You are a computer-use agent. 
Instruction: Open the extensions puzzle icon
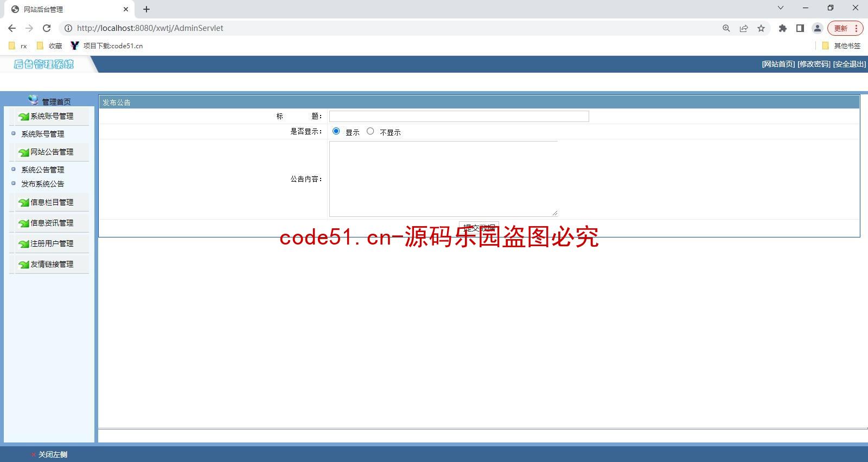coord(783,28)
